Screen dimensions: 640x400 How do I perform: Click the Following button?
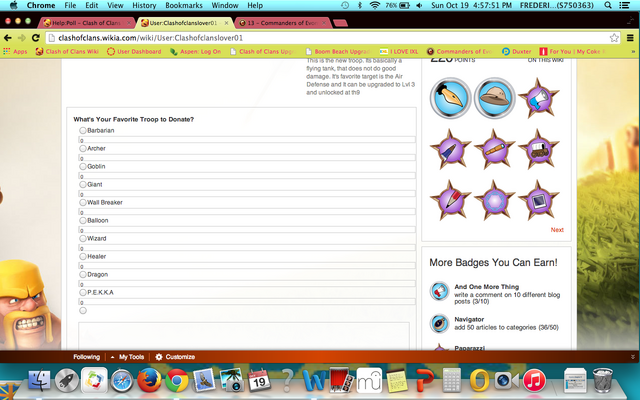click(87, 357)
